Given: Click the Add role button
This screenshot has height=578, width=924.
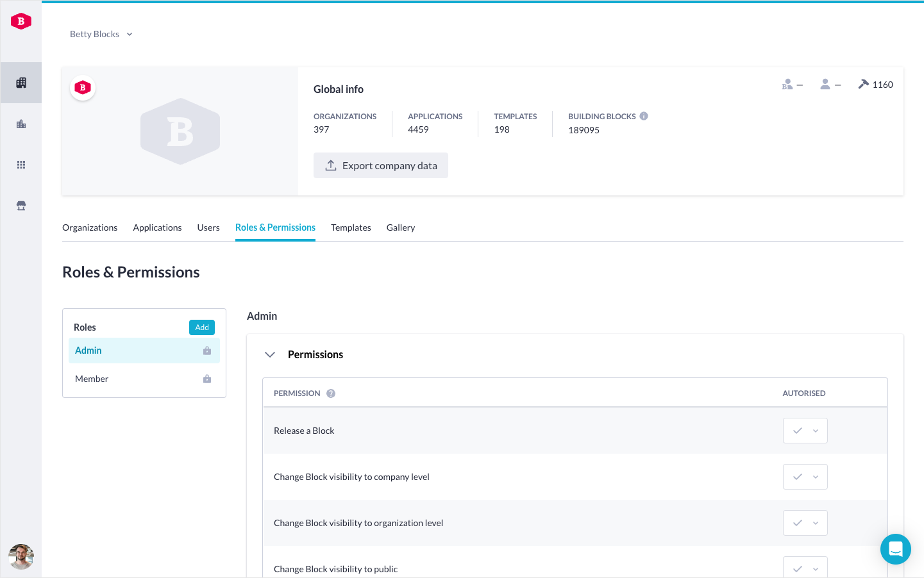Looking at the screenshot, I should (202, 327).
